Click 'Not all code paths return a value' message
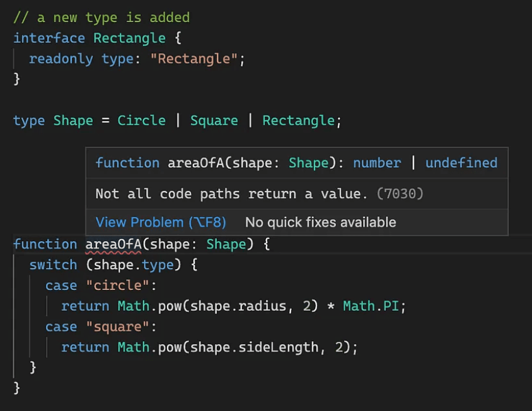The image size is (532, 411). [231, 194]
